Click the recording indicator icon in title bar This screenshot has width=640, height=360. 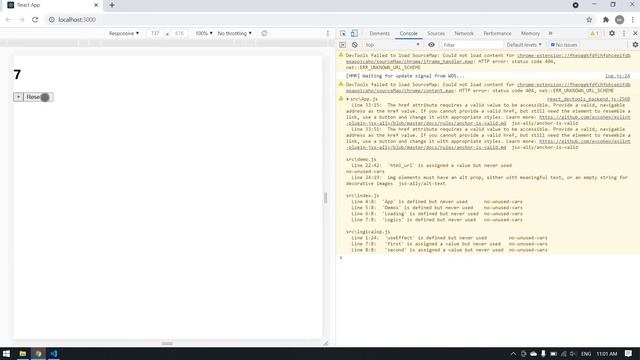click(576, 5)
